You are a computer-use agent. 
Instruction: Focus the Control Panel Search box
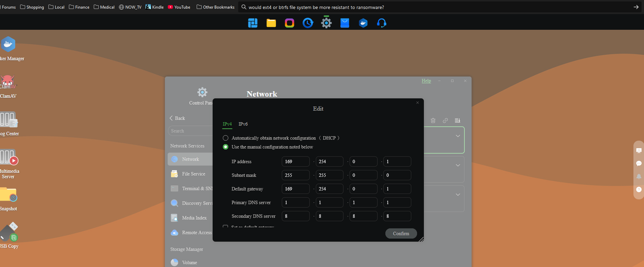click(191, 131)
